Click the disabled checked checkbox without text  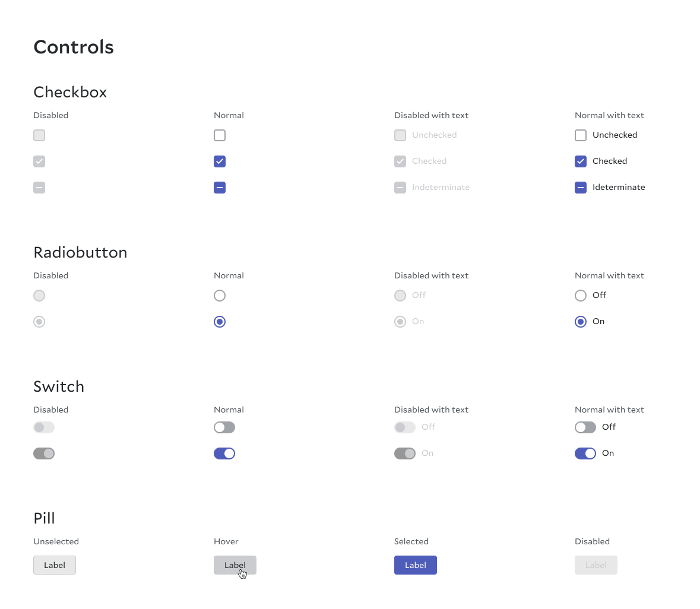(39, 161)
